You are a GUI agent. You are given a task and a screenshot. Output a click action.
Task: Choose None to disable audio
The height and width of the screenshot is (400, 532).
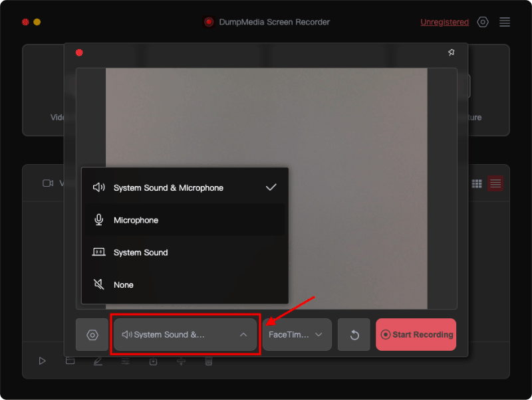click(x=185, y=284)
